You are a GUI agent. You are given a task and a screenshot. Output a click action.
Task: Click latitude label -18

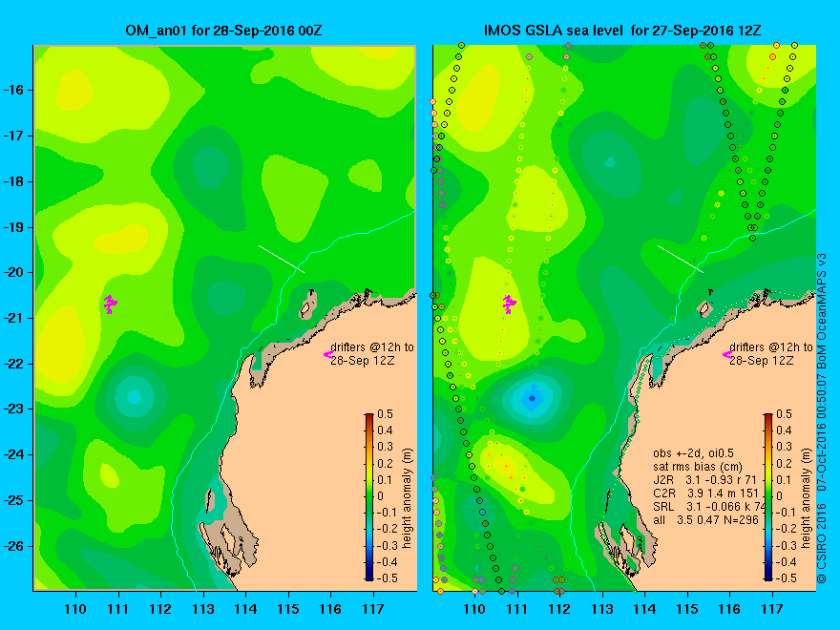coord(12,181)
